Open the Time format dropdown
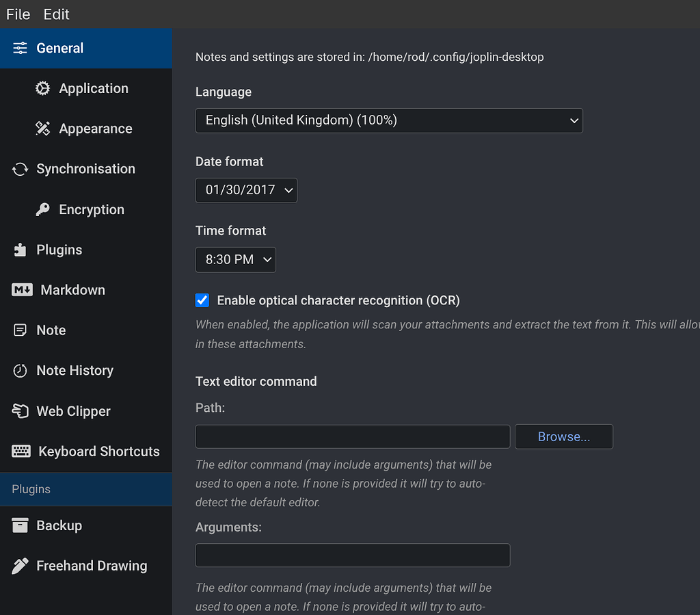The image size is (700, 615). click(235, 260)
